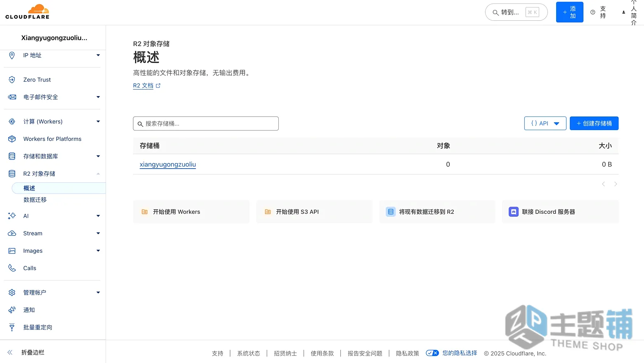This screenshot has height=363, width=644.
Task: Click the database icon on 将现有数据迁移到 R2 card
Action: point(391,212)
